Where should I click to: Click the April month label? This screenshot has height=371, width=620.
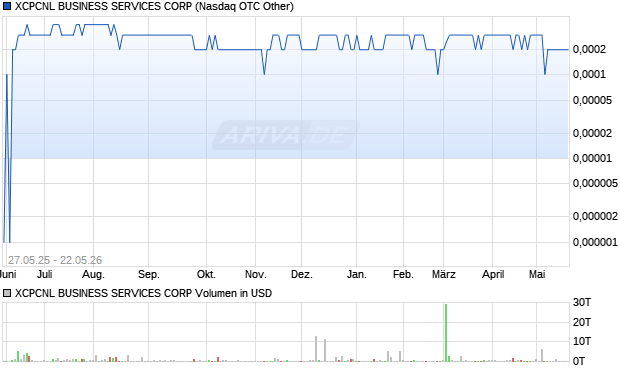[x=493, y=274]
